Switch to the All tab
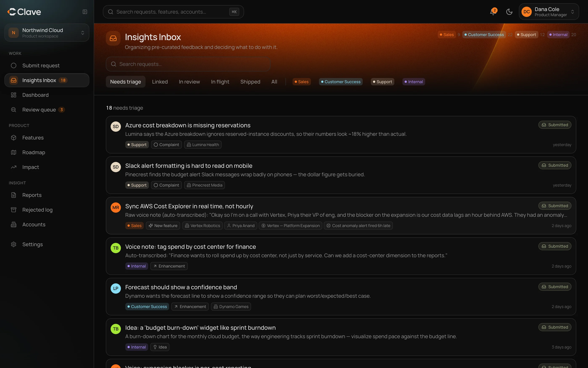Viewport: 588px width, 368px height. (274, 82)
